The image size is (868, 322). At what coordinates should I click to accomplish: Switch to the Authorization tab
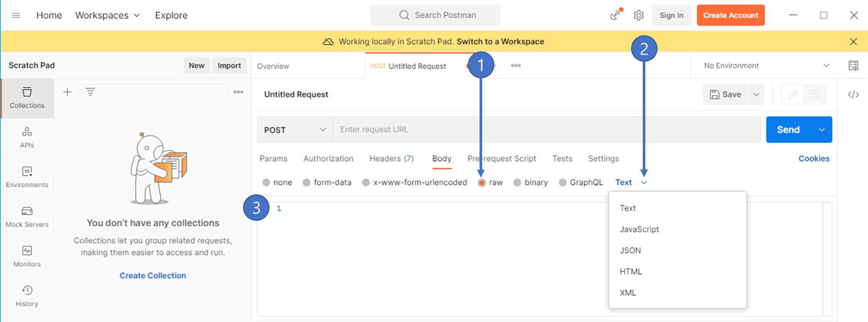(328, 159)
